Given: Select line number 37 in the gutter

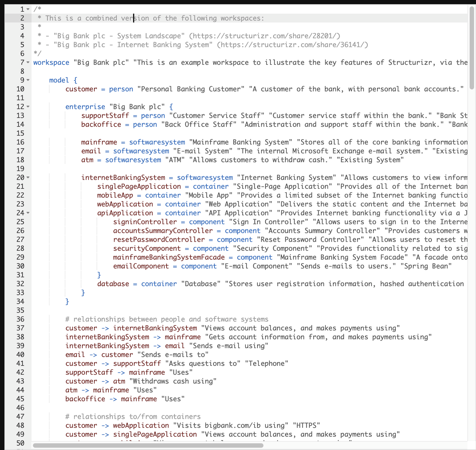Looking at the screenshot, I should click(20, 328).
